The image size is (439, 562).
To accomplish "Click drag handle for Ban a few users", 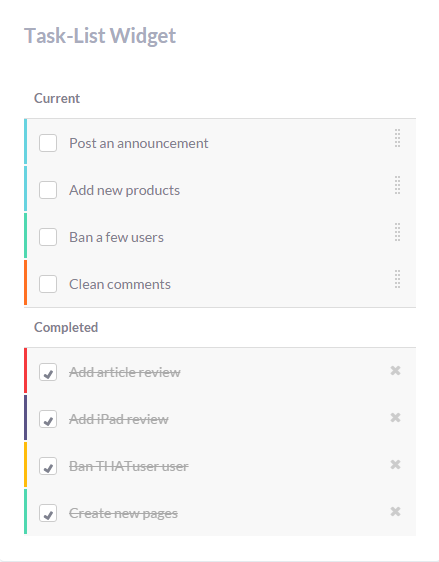I will tap(397, 232).
